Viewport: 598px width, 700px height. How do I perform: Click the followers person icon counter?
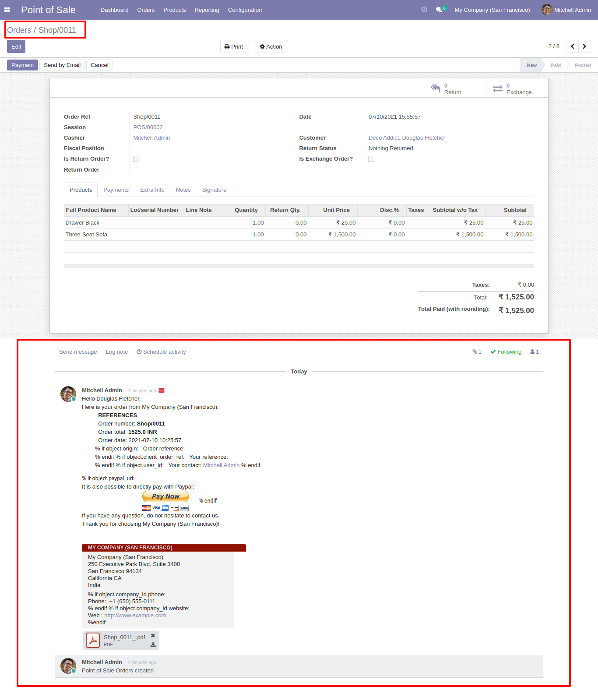(x=535, y=352)
